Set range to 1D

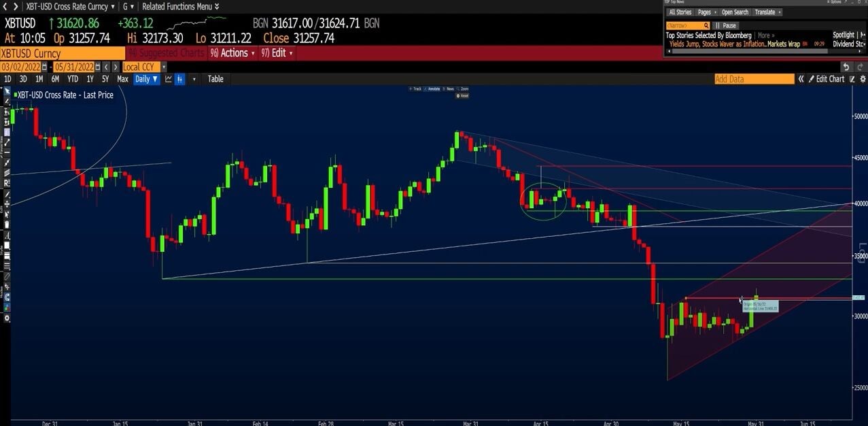tap(7, 79)
